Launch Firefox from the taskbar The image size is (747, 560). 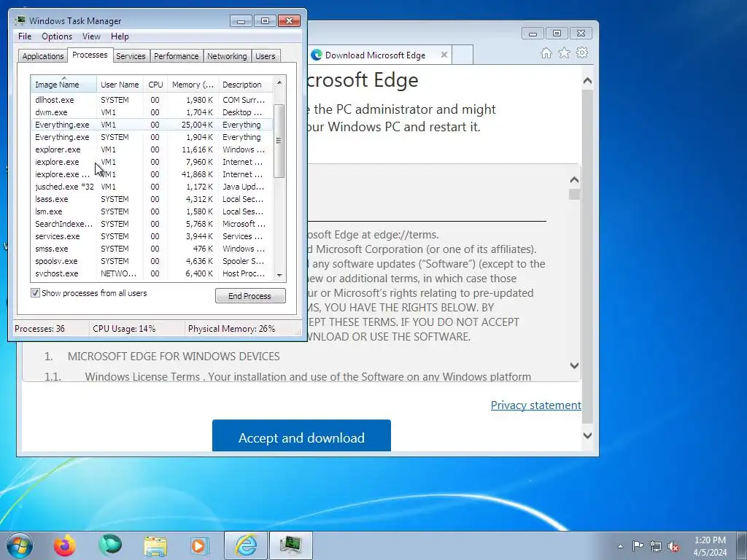click(x=64, y=545)
